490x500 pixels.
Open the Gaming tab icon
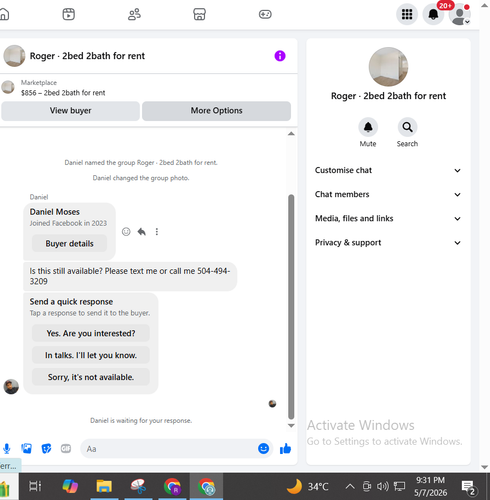(x=265, y=14)
